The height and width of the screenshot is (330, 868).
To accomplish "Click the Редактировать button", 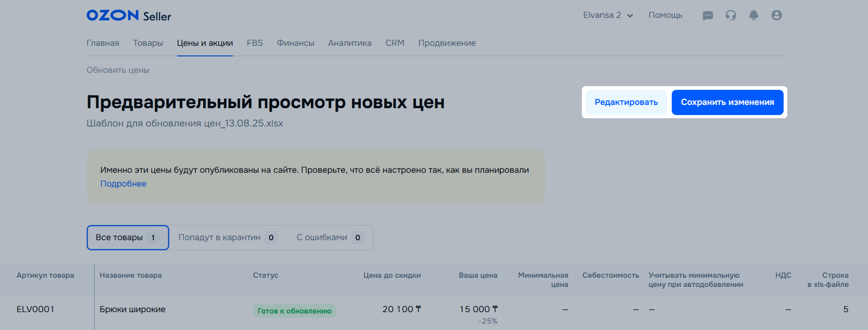I will pyautogui.click(x=626, y=102).
